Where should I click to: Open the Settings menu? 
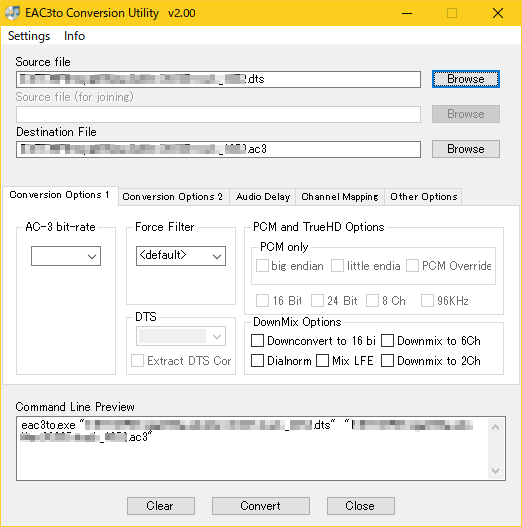click(x=29, y=36)
